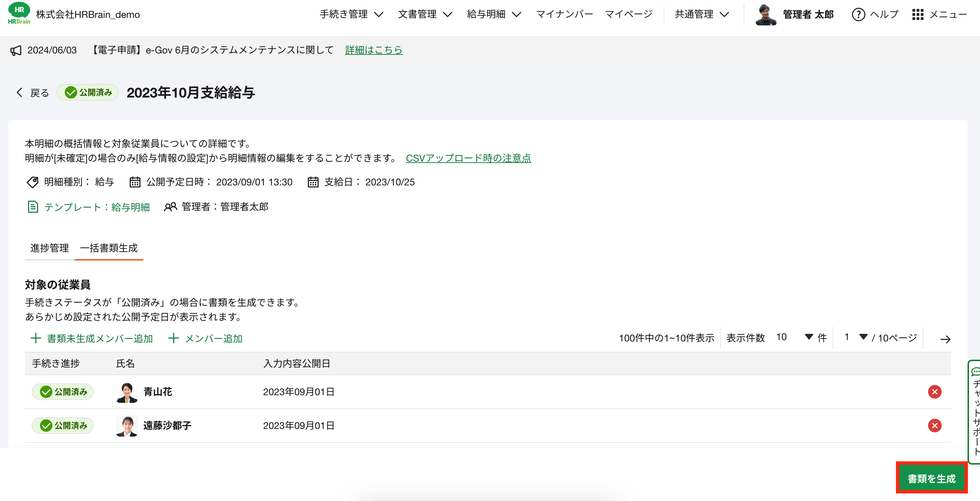Open CSVアップロード時の注意点 link
This screenshot has height=501, width=980.
[x=468, y=158]
